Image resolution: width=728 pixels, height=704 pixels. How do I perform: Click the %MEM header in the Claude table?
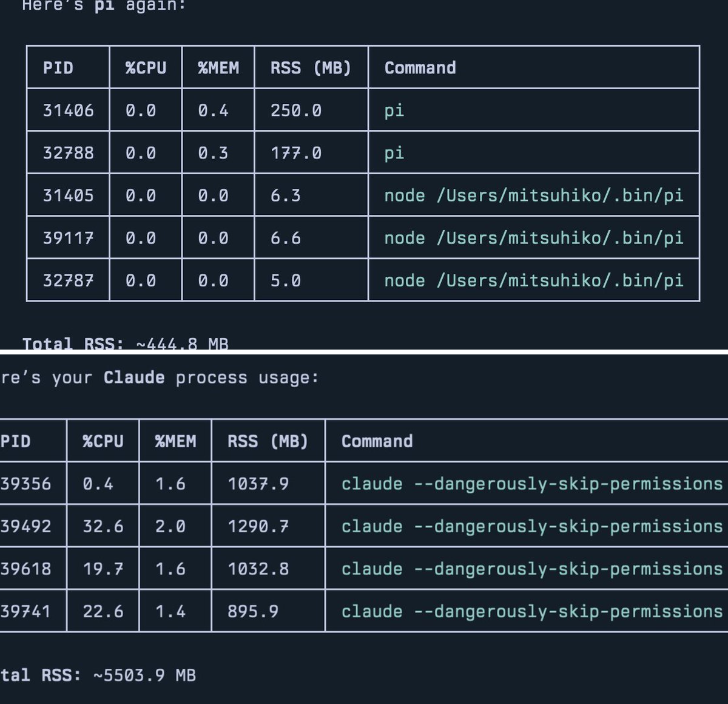tap(175, 441)
